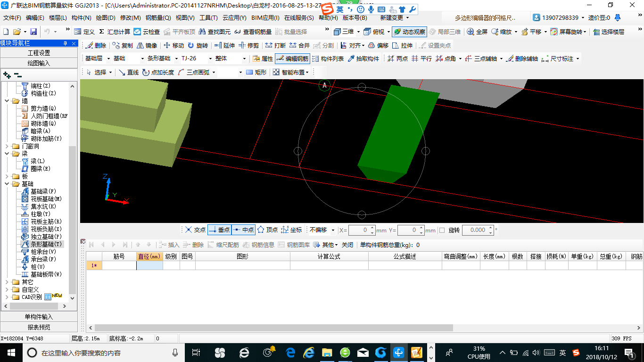Open the 偏移 (offset) tool
This screenshot has height=362, width=644.
click(378, 46)
